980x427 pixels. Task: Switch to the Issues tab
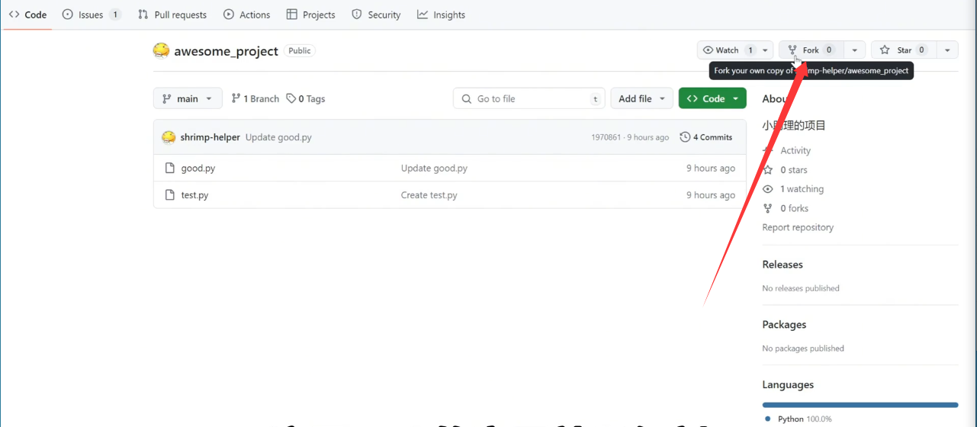91,14
